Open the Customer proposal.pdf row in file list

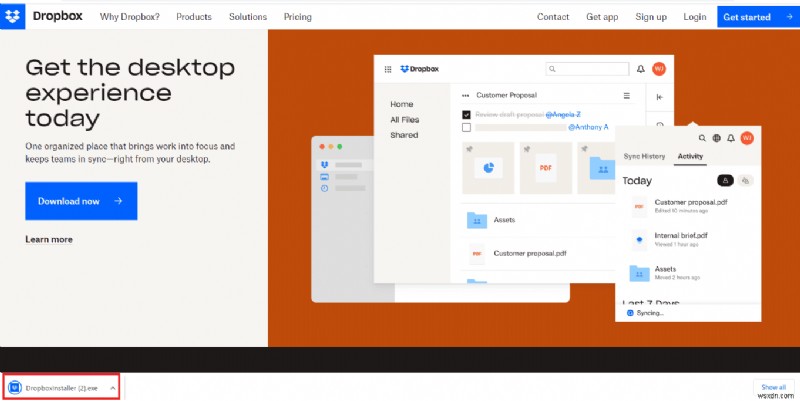coord(538,254)
